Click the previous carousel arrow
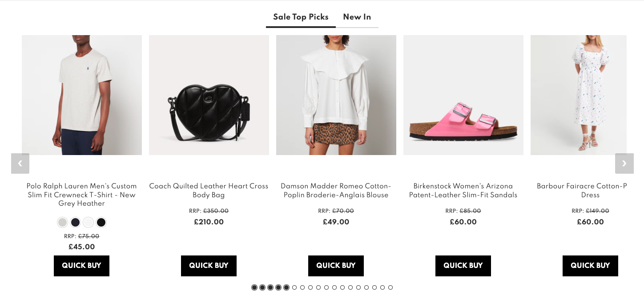Image resolution: width=644 pixels, height=299 pixels. (20, 163)
